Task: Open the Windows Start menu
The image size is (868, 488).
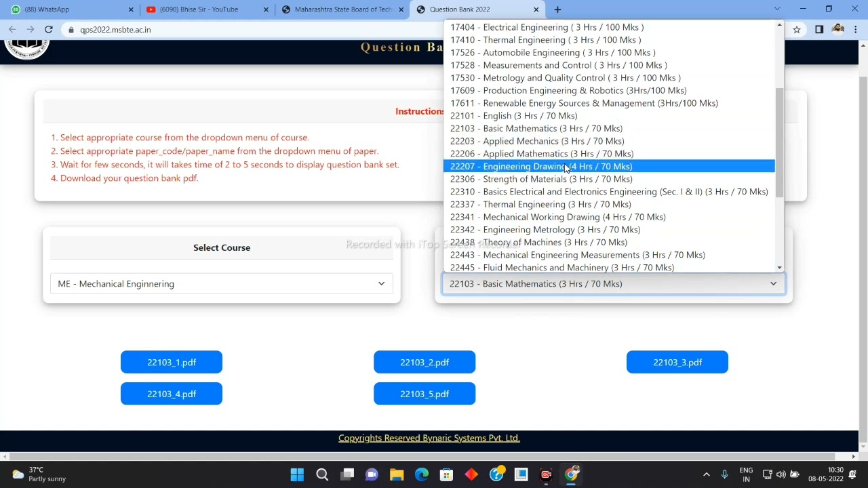Action: coord(297,474)
